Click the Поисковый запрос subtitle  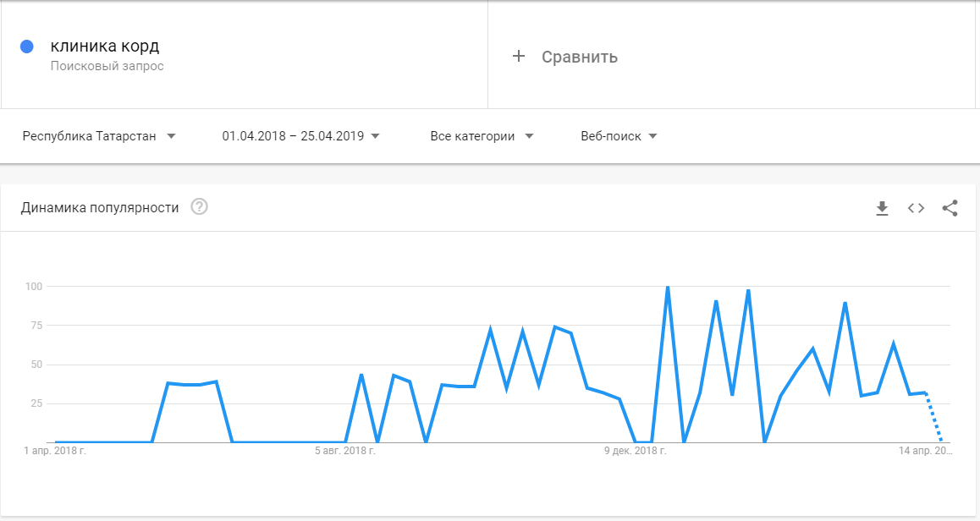pos(107,66)
